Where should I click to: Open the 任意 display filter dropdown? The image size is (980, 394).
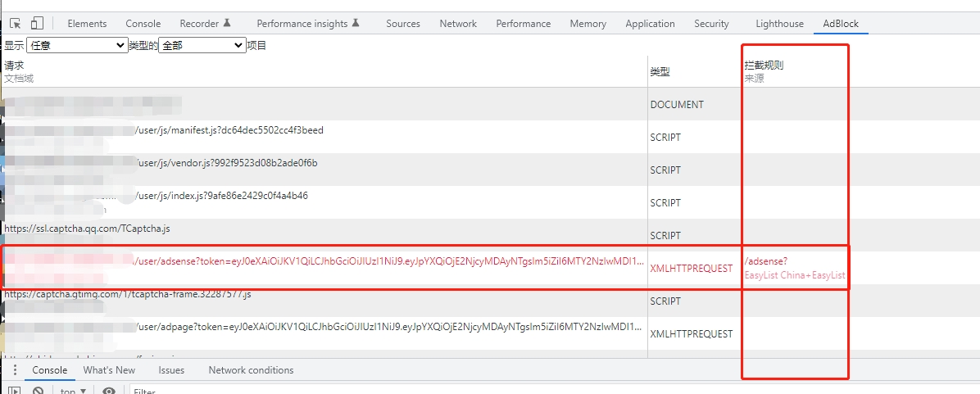[x=77, y=45]
